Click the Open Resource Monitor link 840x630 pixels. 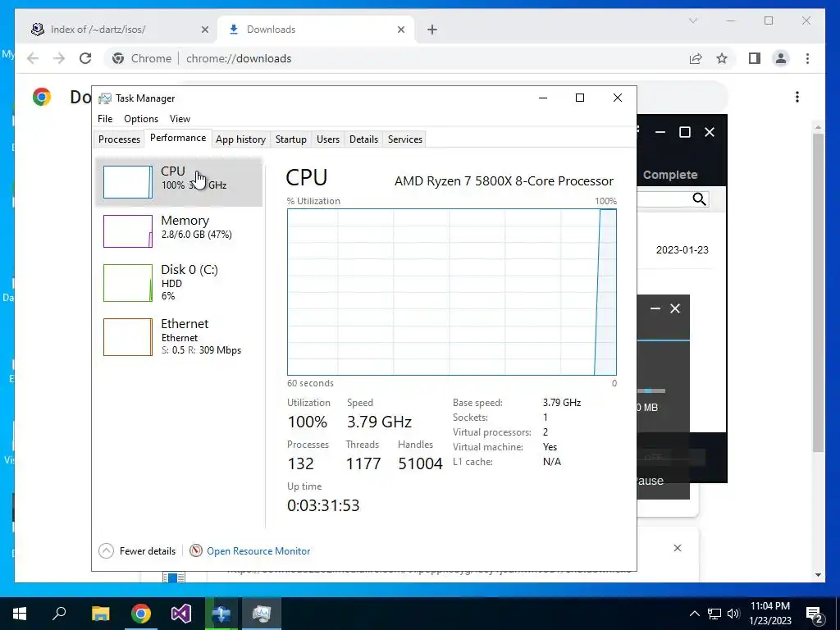[x=258, y=550]
